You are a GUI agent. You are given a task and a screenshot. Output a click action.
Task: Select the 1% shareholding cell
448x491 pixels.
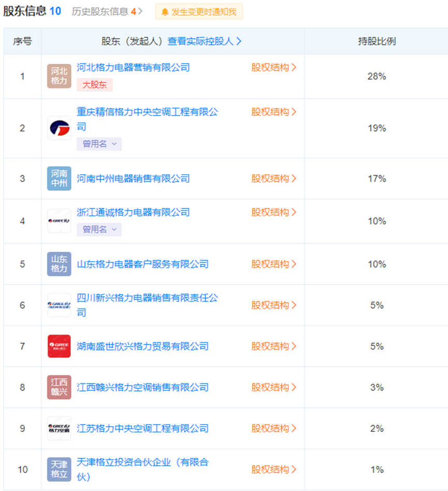pyautogui.click(x=377, y=469)
